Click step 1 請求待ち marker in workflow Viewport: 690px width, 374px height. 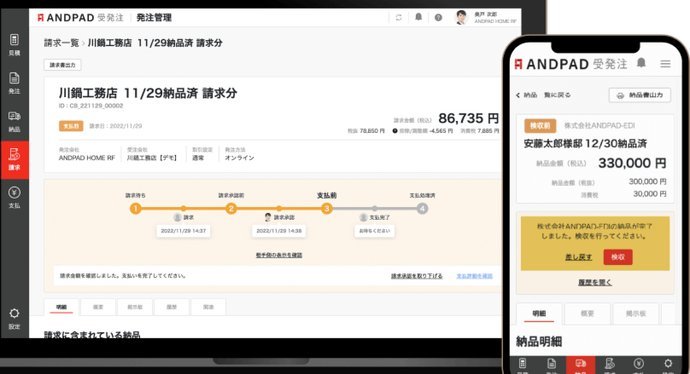pos(136,209)
